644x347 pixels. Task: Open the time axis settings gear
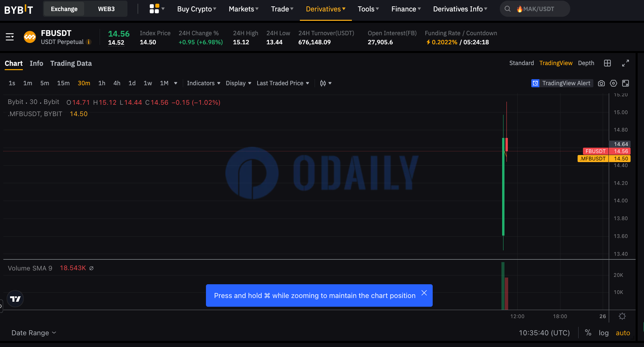[622, 316]
